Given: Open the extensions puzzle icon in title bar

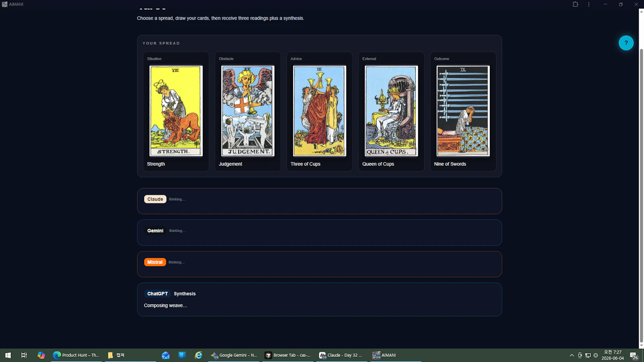Looking at the screenshot, I should coord(575,4).
